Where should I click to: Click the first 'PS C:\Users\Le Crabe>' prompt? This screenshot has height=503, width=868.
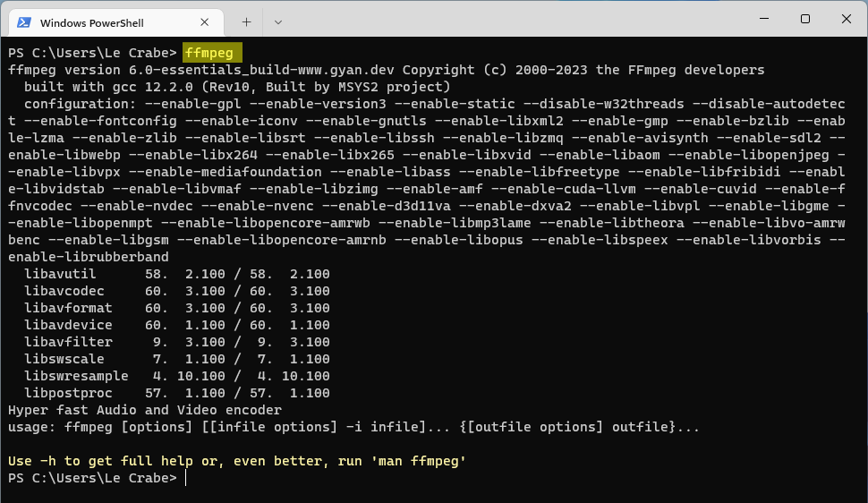point(92,53)
